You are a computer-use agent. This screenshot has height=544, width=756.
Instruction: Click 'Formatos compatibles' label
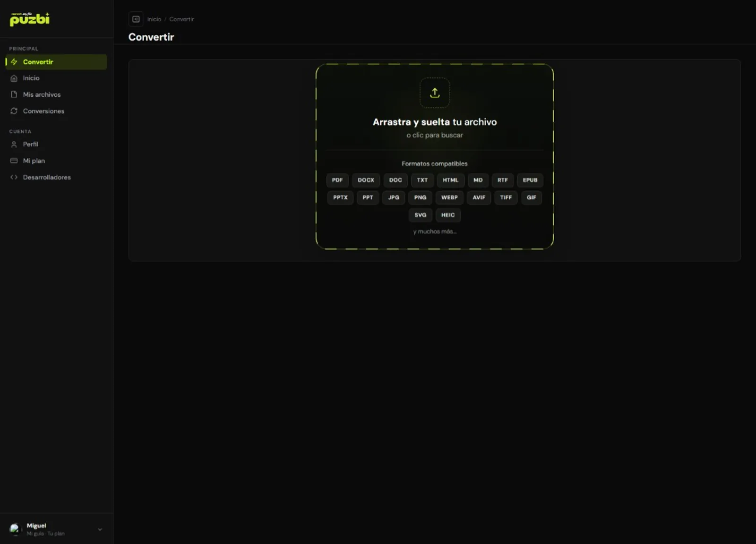(x=435, y=163)
